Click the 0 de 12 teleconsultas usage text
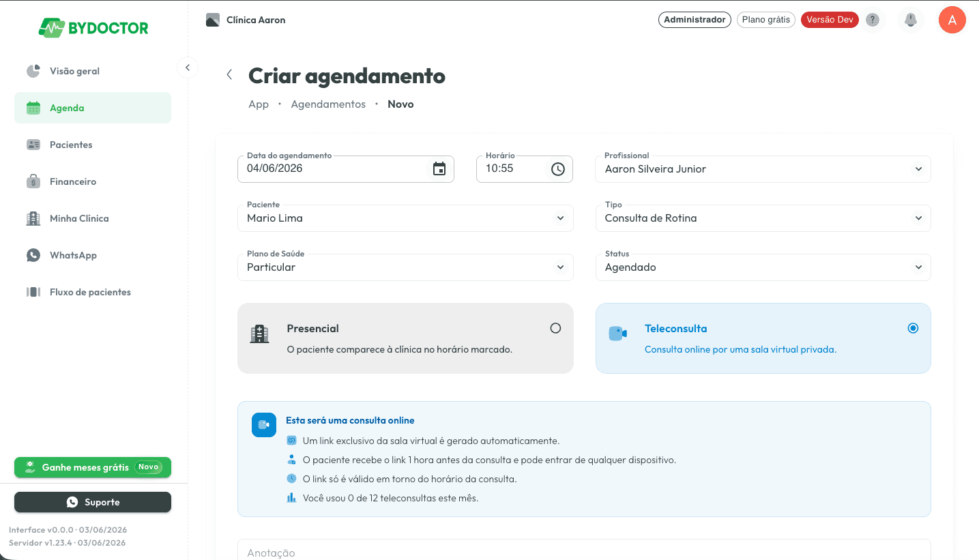979x560 pixels. 390,498
